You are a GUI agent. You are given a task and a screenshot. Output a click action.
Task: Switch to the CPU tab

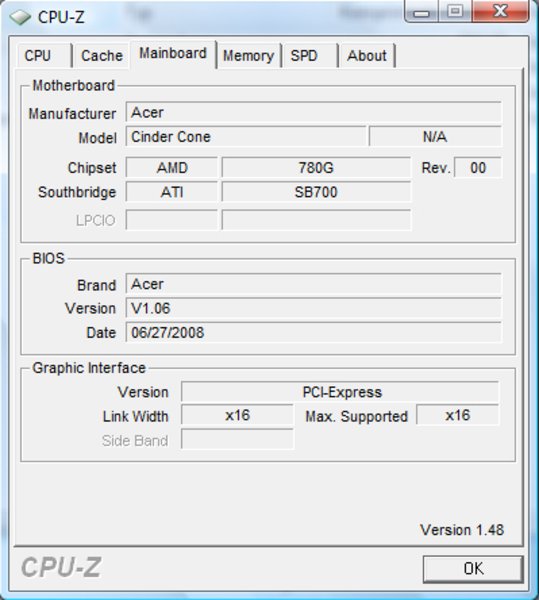point(43,56)
